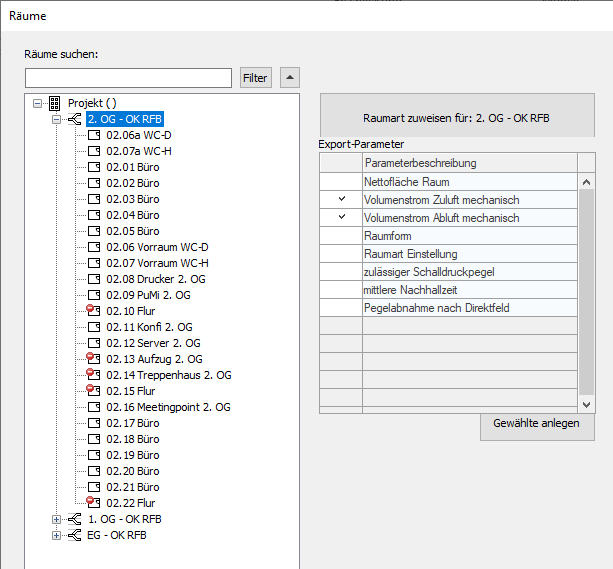This screenshot has width=613, height=569.
Task: Click room icon of 02.05 Büro
Action: (94, 232)
